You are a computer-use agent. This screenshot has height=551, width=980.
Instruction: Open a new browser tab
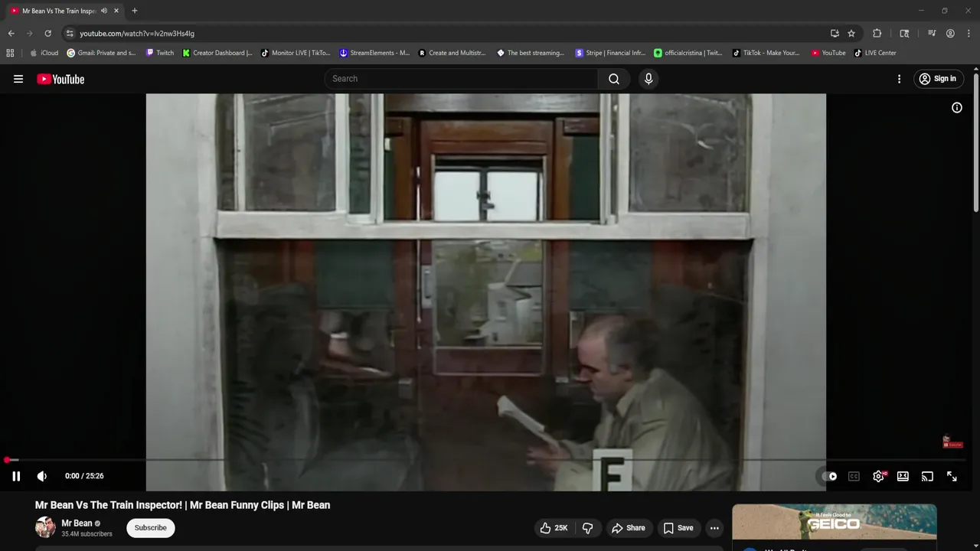tap(135, 11)
